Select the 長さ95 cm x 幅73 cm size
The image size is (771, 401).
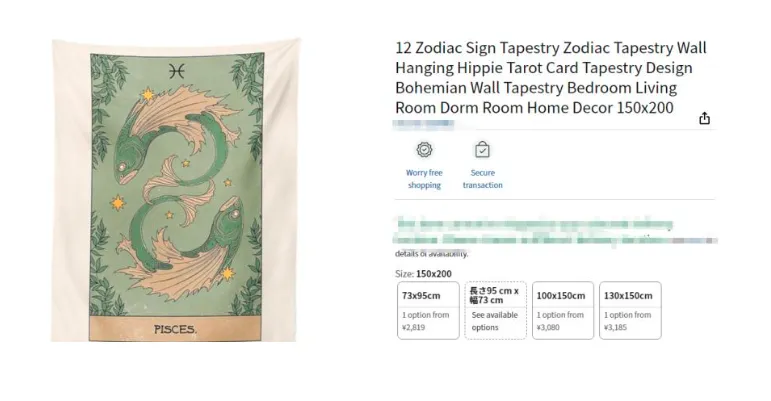[x=495, y=310]
